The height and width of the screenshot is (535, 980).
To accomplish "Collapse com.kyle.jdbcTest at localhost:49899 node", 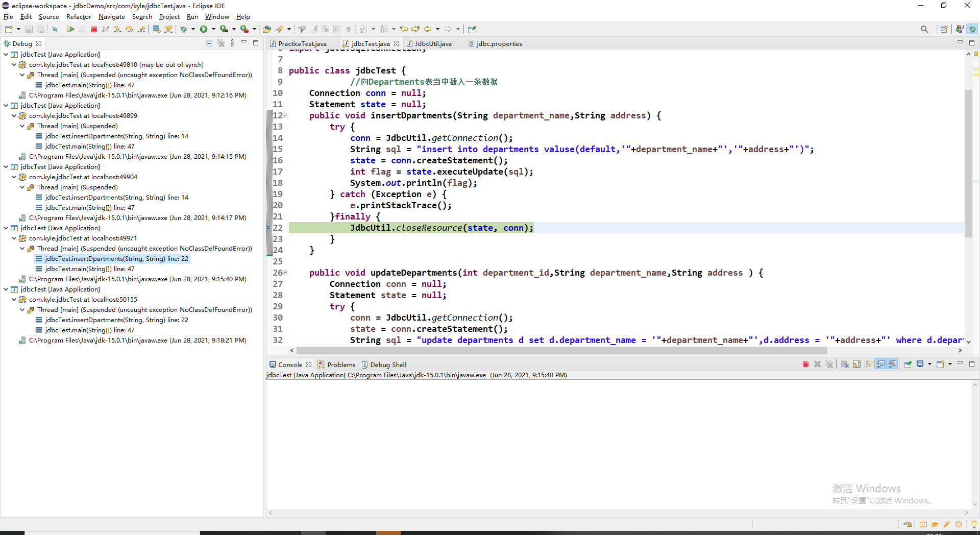I will [14, 116].
